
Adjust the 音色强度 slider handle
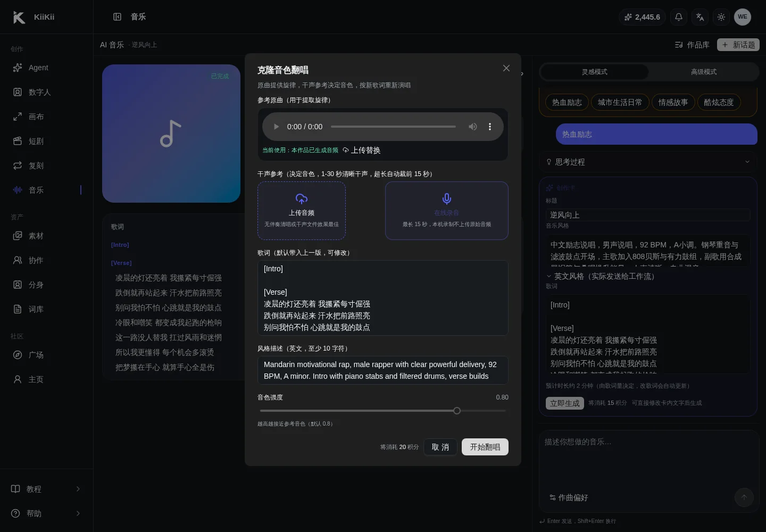[457, 411]
